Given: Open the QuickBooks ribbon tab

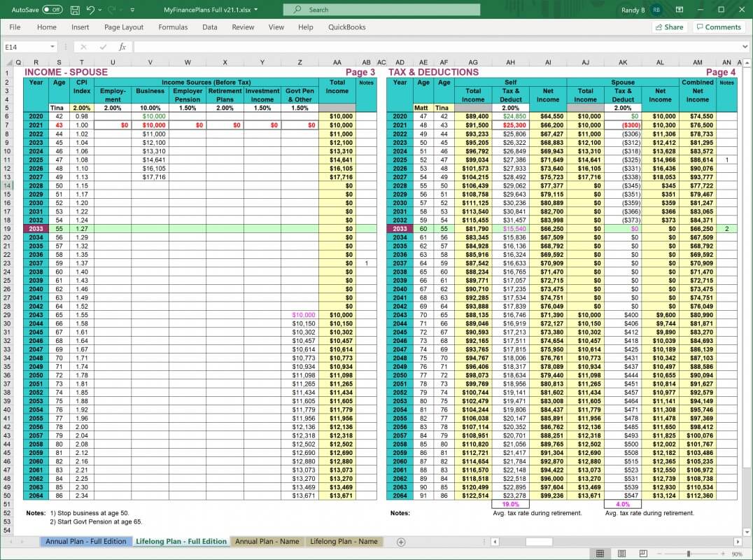Looking at the screenshot, I should pyautogui.click(x=346, y=27).
